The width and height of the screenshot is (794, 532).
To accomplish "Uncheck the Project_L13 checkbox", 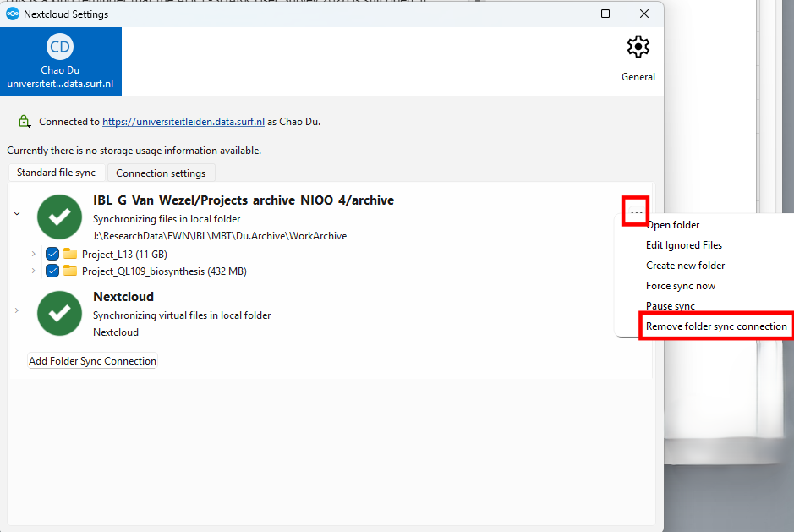I will (52, 254).
